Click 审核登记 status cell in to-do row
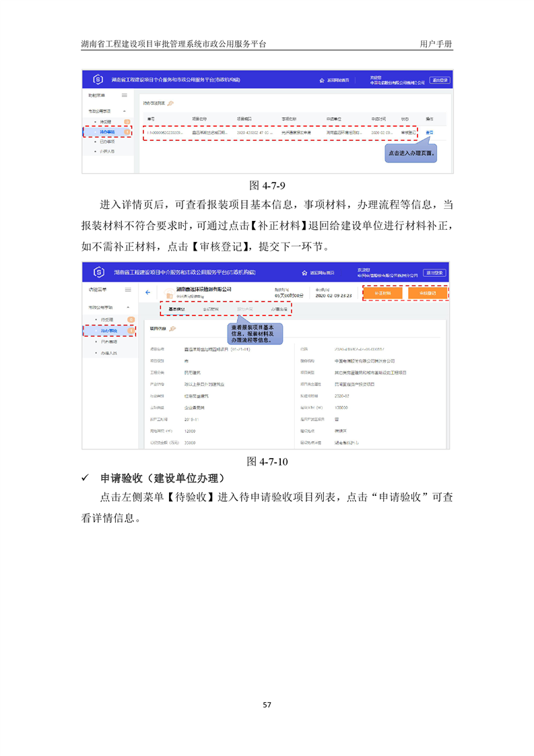 pyautogui.click(x=409, y=132)
